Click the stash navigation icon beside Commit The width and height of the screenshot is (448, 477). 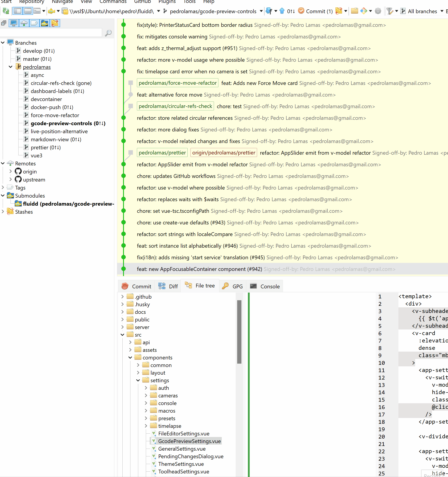(339, 11)
